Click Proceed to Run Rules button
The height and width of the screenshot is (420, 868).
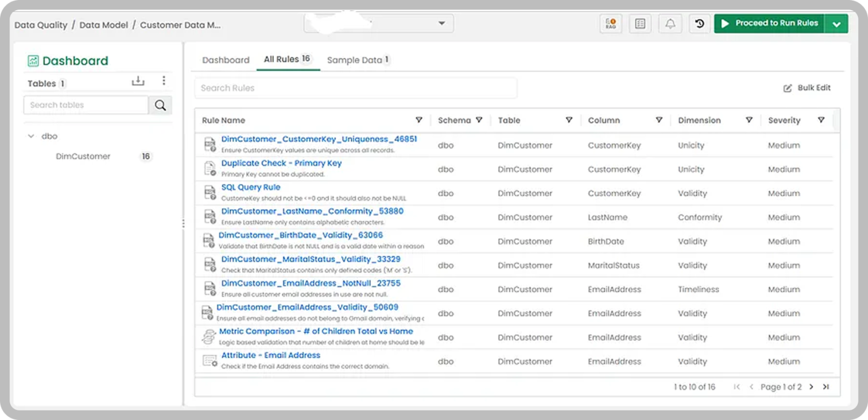770,24
